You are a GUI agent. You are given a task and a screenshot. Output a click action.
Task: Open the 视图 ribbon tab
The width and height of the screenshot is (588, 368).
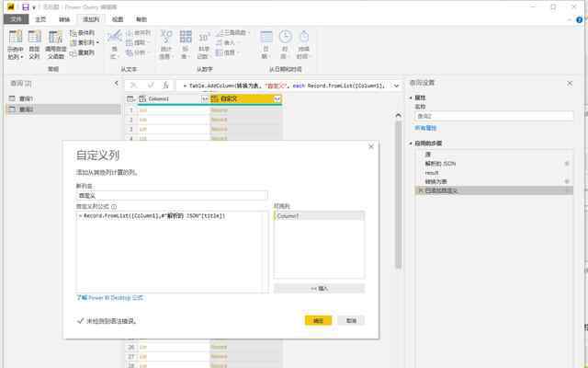coord(117,18)
